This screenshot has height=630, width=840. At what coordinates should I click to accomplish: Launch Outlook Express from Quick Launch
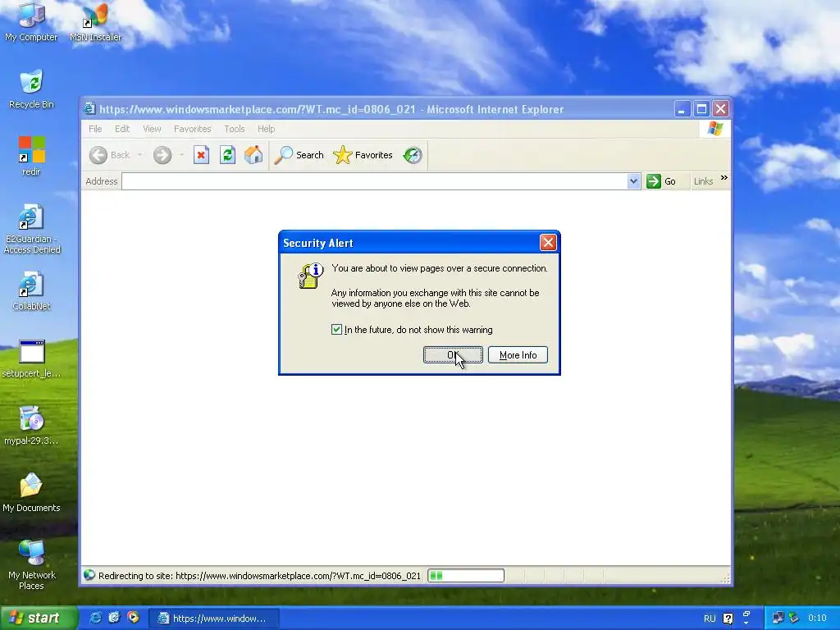pos(114,618)
